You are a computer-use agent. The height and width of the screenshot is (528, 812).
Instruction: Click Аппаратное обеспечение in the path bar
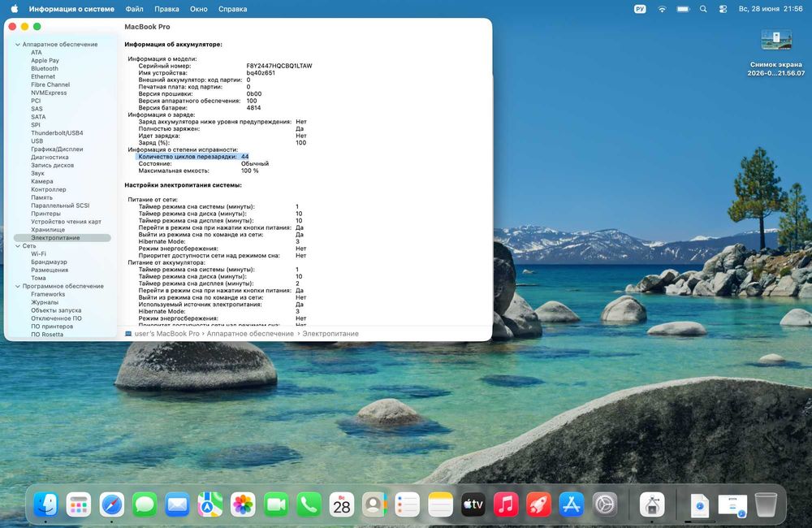250,334
